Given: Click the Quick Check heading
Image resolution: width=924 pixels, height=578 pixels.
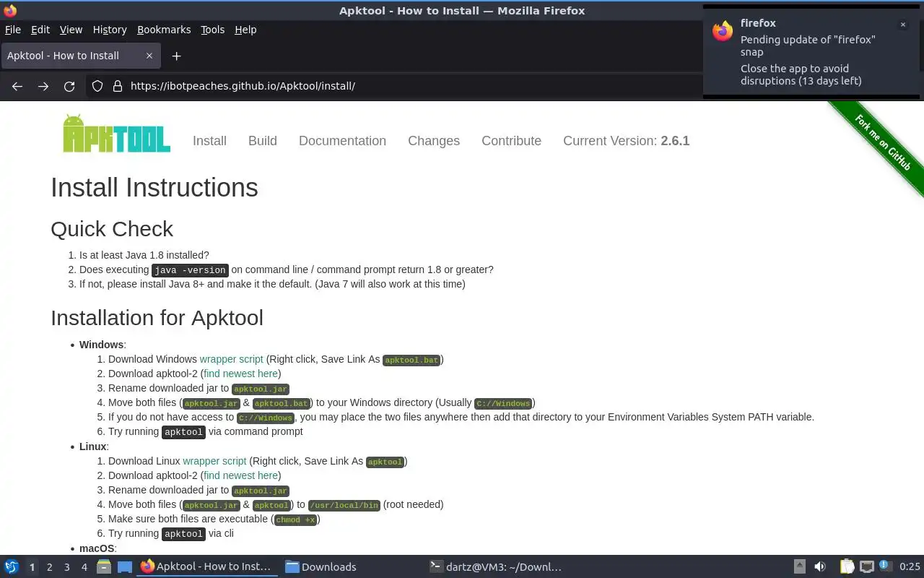Looking at the screenshot, I should tap(112, 228).
